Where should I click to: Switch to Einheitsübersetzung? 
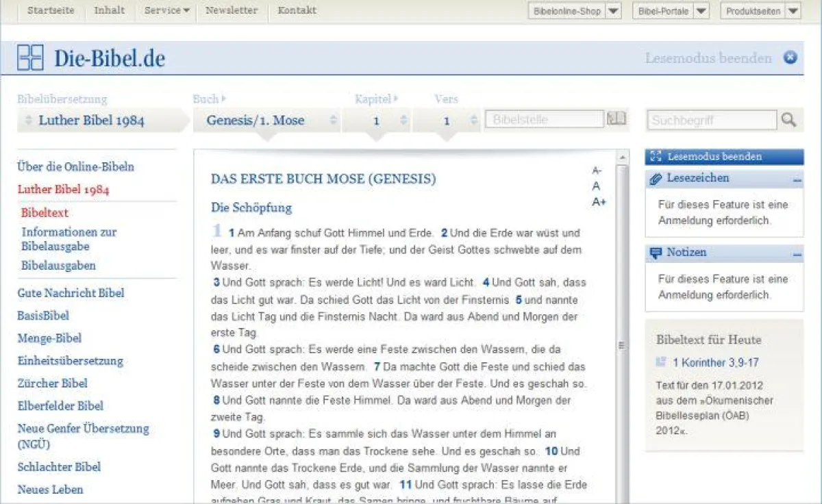coord(70,361)
